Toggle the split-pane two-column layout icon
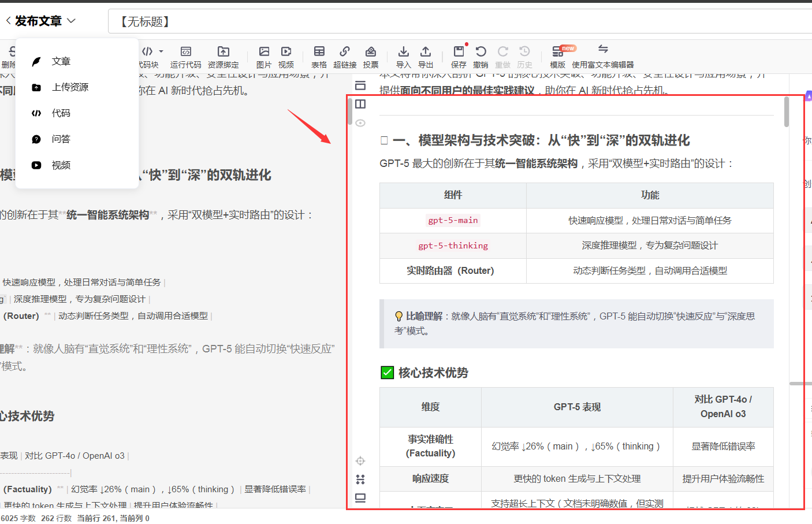Viewport: 812px width, 524px height. click(360, 104)
